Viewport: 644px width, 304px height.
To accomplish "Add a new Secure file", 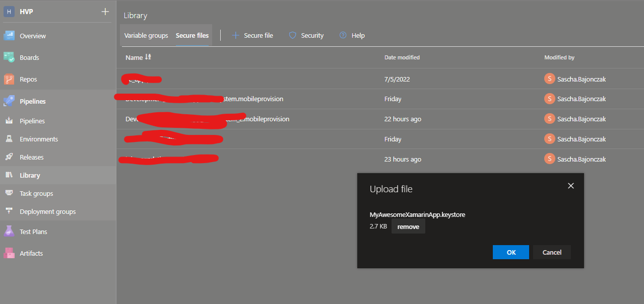I will [x=253, y=35].
